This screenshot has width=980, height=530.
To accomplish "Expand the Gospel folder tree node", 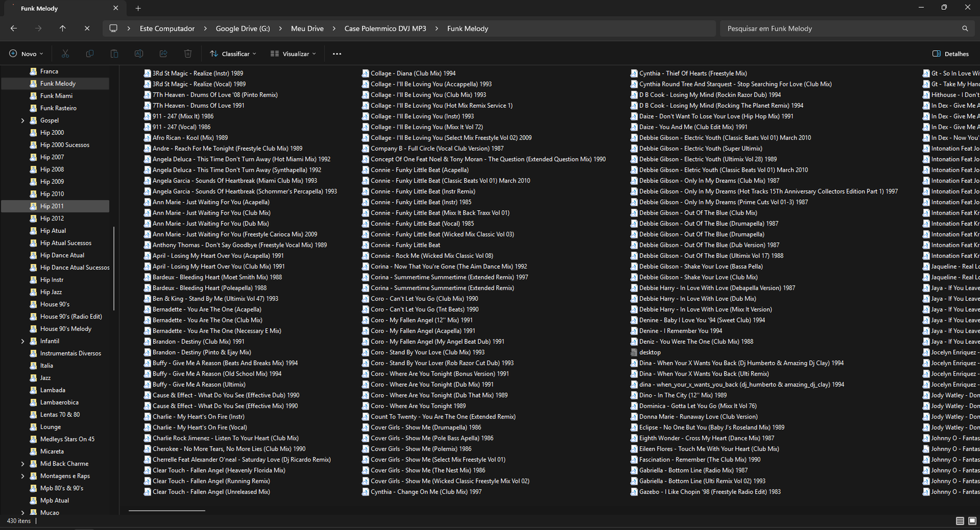I will [x=23, y=121].
